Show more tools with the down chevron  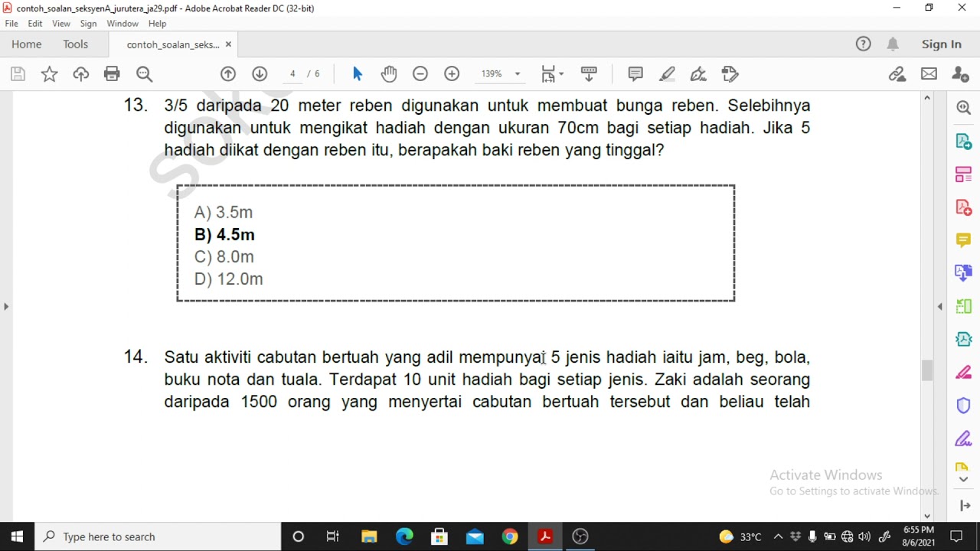tap(963, 479)
